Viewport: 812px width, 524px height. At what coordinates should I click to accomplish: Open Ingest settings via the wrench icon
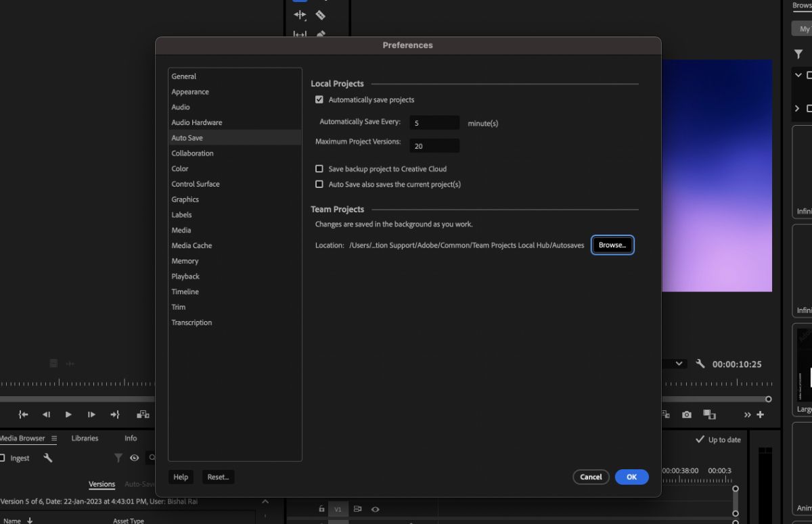[47, 458]
